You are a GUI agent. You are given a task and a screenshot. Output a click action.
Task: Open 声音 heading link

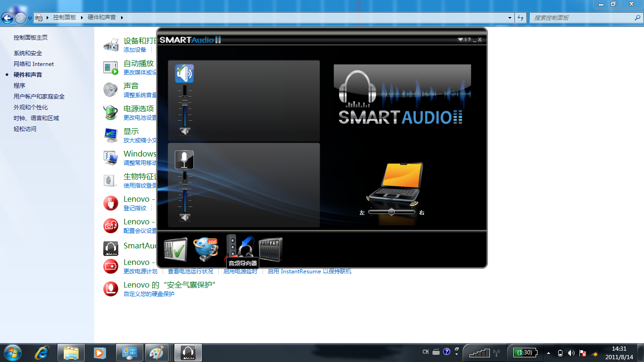click(x=131, y=86)
